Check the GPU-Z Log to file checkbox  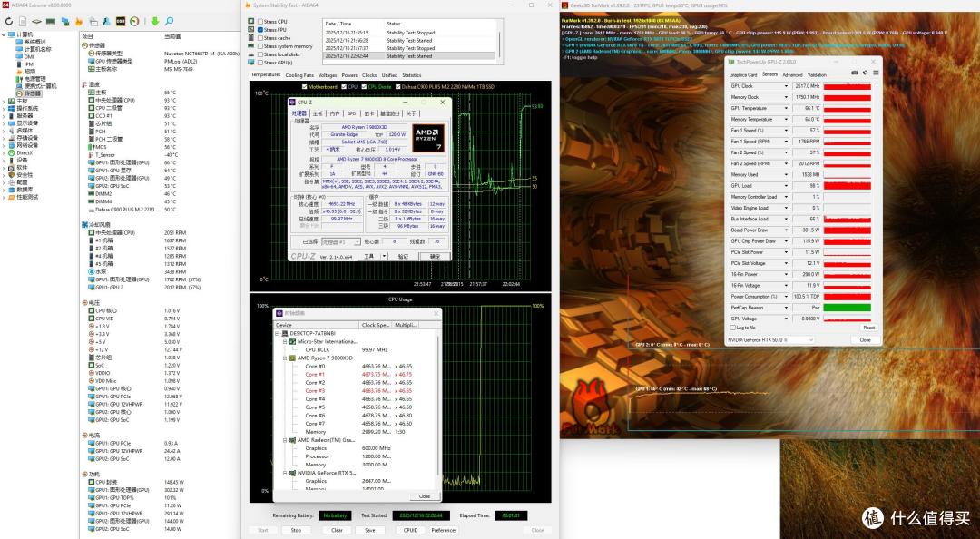733,327
